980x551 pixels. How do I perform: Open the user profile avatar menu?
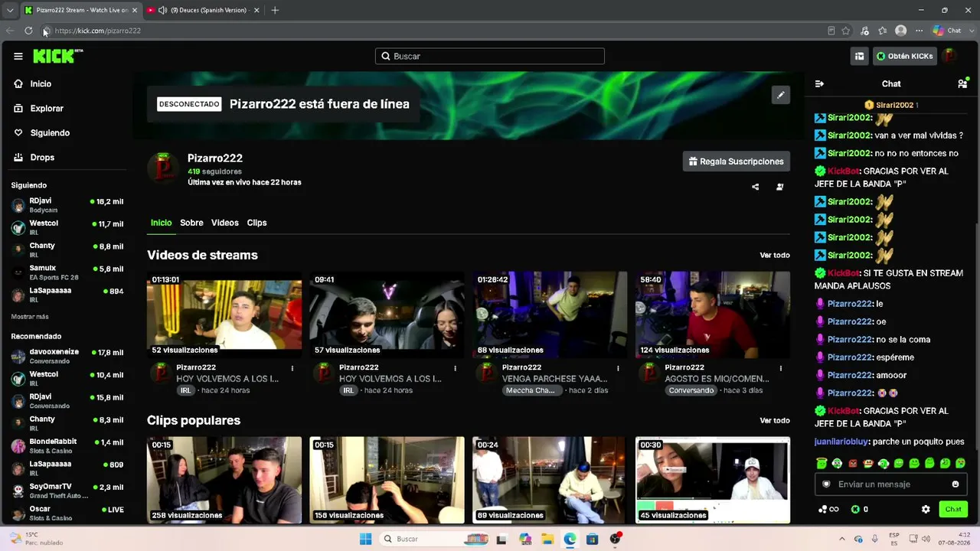pyautogui.click(x=949, y=56)
